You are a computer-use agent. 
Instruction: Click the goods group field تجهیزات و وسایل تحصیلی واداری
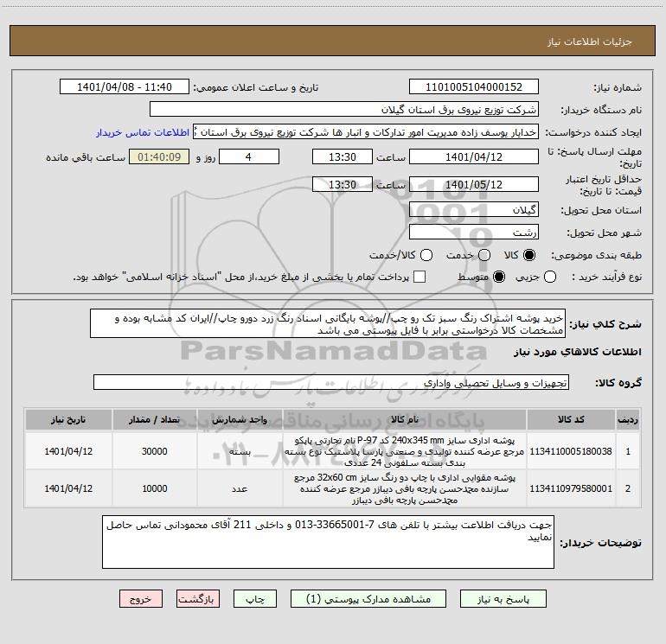[x=331, y=382]
